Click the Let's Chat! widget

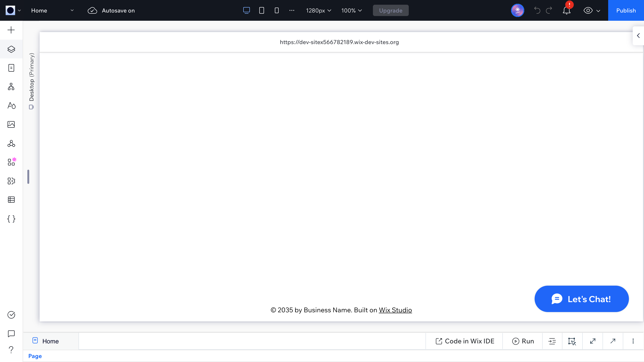(x=581, y=299)
